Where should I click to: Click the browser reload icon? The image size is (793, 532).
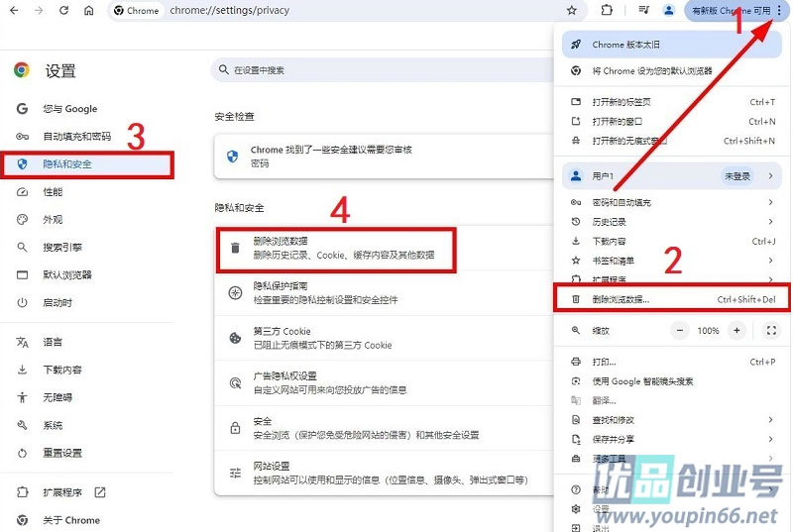pos(64,11)
